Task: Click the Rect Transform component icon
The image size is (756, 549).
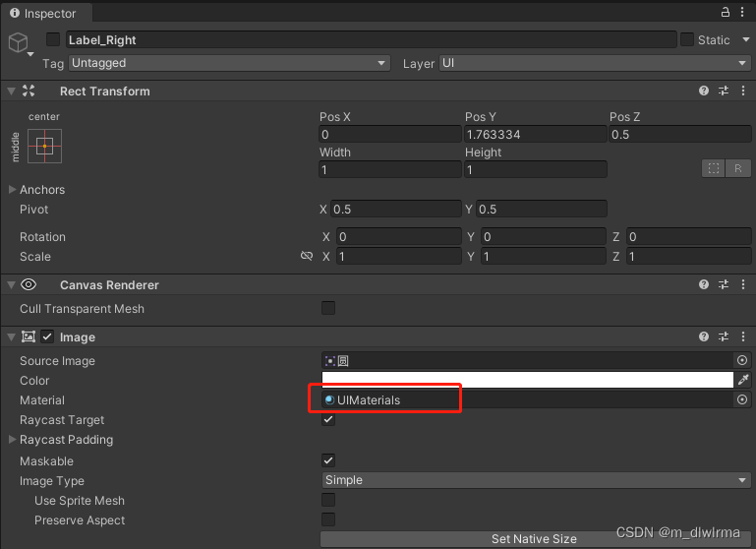Action: 29,91
